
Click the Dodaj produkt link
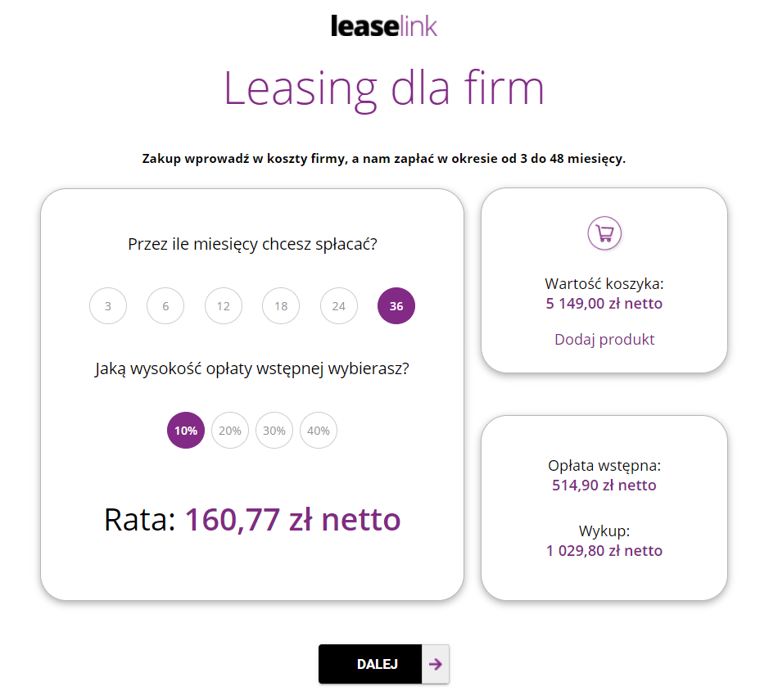(604, 339)
